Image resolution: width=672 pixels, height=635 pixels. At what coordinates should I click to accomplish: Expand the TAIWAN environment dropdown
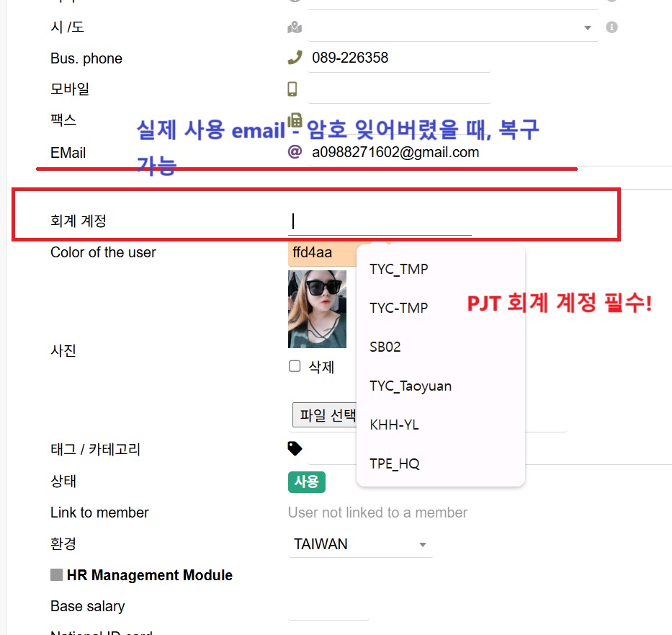coord(423,545)
